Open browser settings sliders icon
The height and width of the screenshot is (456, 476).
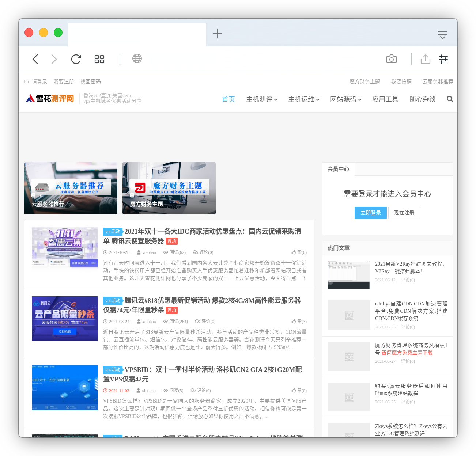443,59
